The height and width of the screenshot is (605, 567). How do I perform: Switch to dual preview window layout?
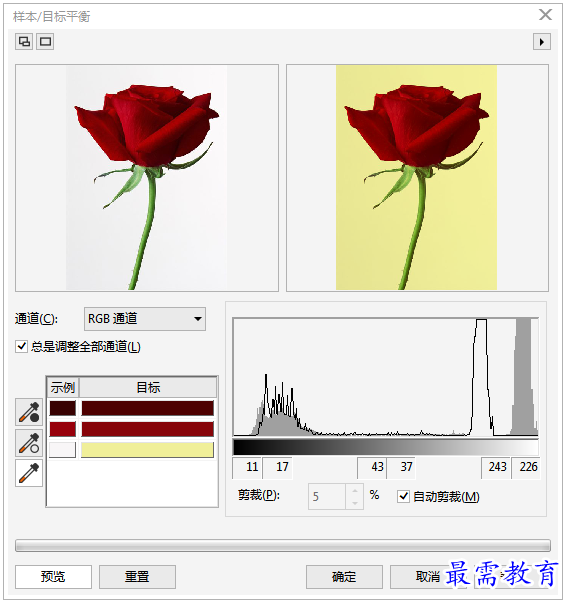click(x=24, y=42)
